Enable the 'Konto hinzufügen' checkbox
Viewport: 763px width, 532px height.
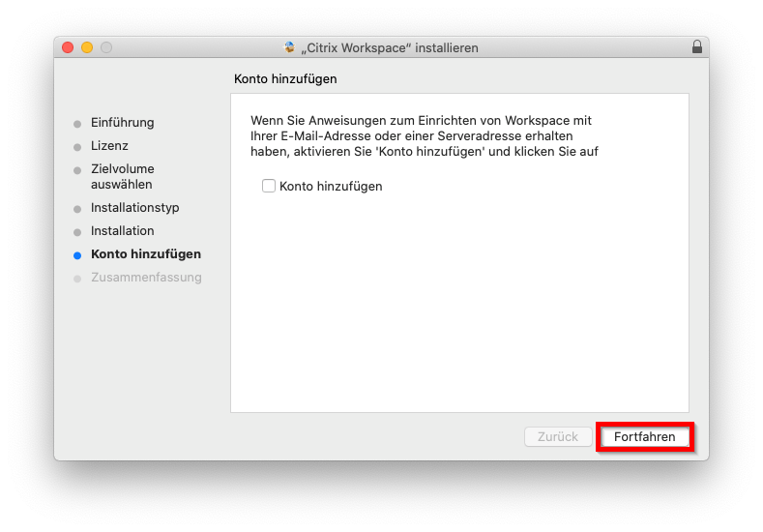[269, 186]
